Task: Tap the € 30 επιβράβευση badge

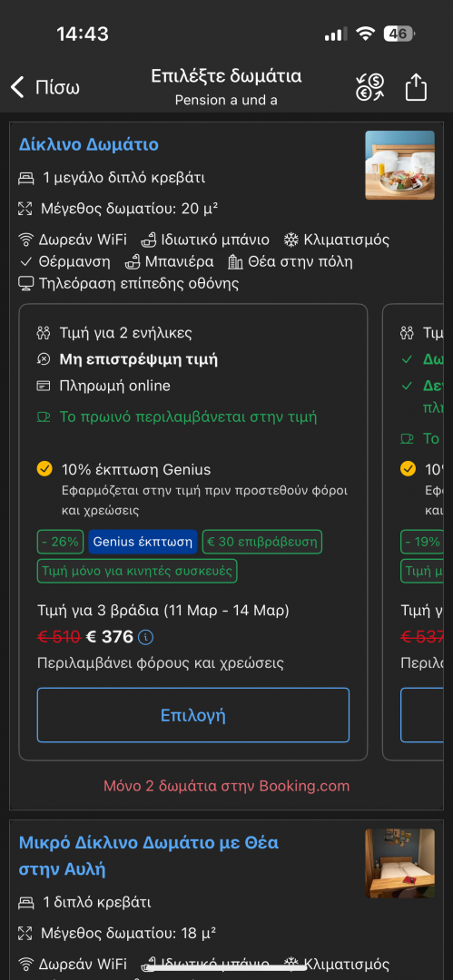Action: tap(262, 542)
